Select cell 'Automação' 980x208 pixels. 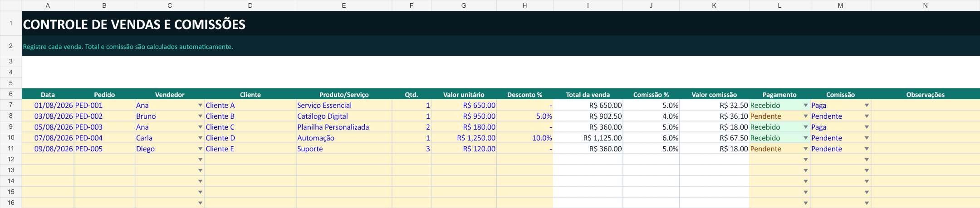coord(344,138)
